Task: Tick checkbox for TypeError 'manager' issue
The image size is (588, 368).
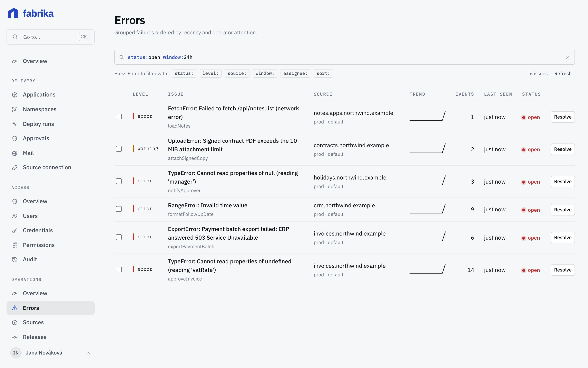Action: click(119, 181)
